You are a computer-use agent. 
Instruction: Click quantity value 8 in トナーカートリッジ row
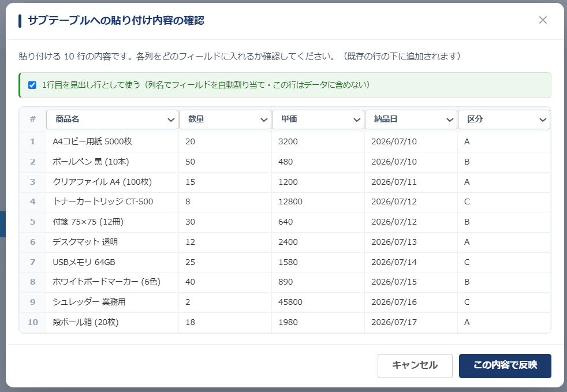(x=188, y=202)
